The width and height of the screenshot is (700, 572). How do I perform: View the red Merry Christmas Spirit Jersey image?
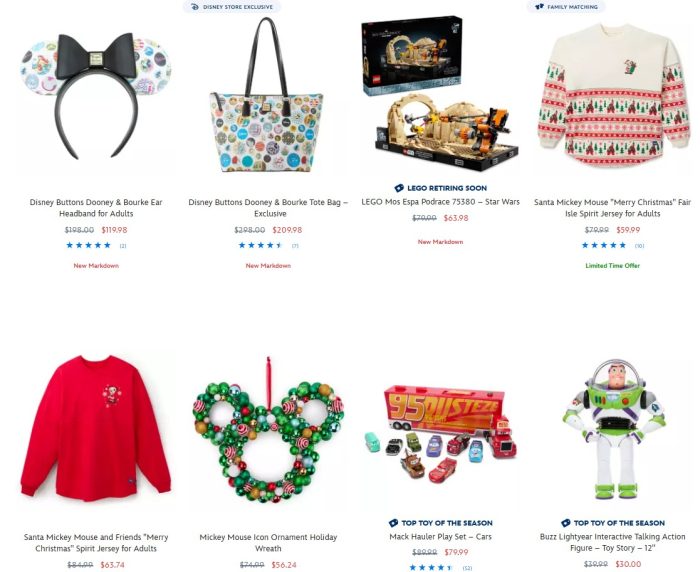click(96, 428)
